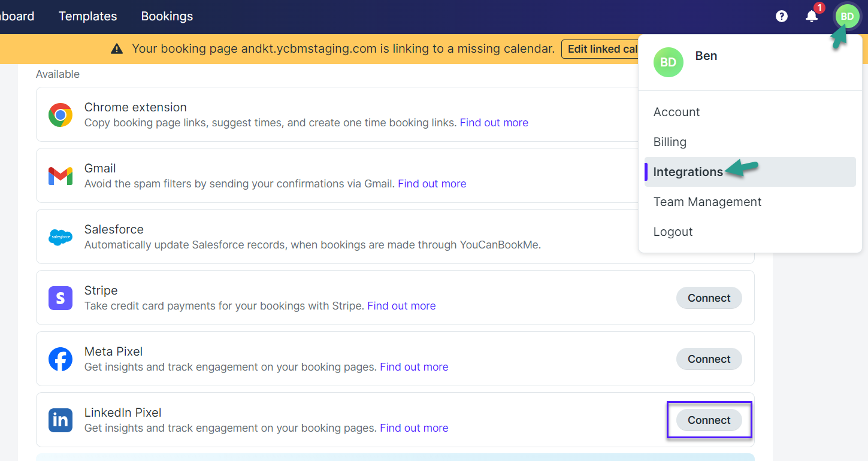This screenshot has height=461, width=868.
Task: Click the Available section heading
Action: click(x=58, y=74)
